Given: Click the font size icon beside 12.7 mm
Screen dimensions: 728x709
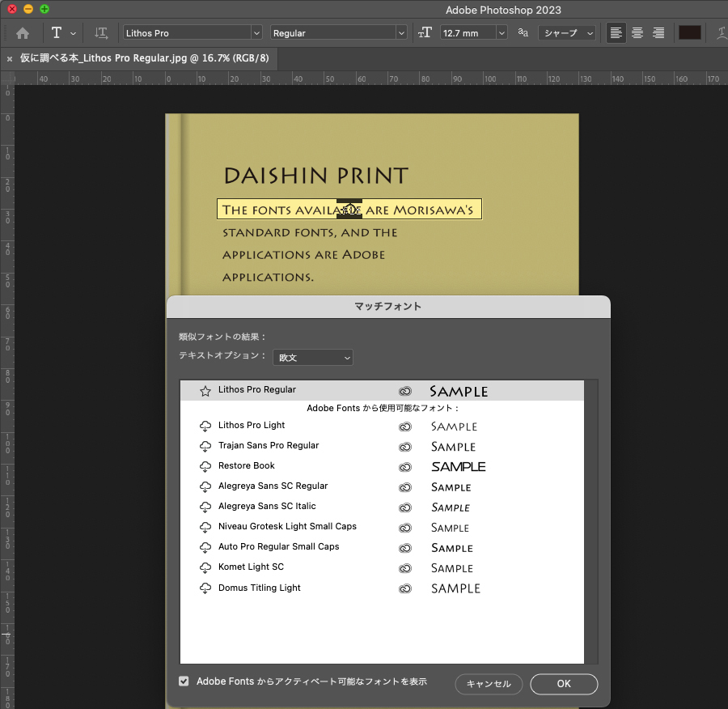Looking at the screenshot, I should (425, 33).
